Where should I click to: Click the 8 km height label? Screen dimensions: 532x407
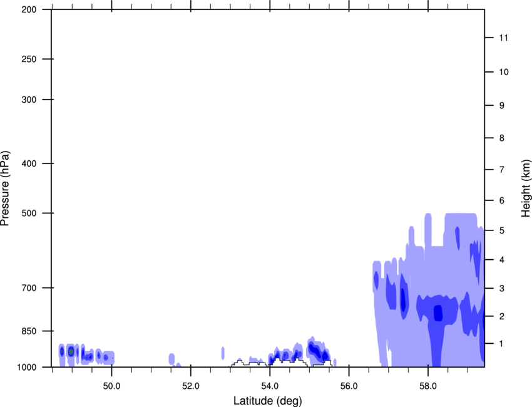point(502,138)
